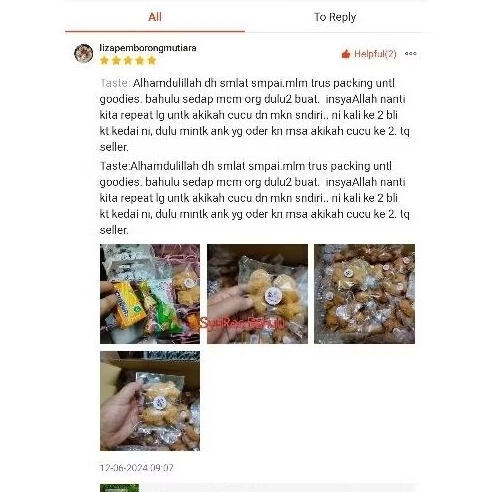Click the third yellow rating star
The width and height of the screenshot is (492, 492).
point(128,61)
